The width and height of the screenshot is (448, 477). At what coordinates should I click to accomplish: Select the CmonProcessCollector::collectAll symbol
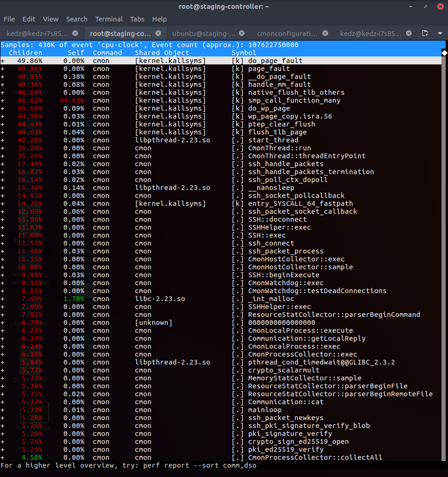tap(315, 457)
